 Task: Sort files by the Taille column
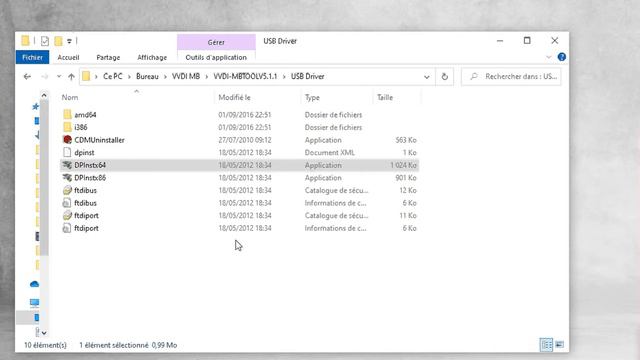coord(385,98)
